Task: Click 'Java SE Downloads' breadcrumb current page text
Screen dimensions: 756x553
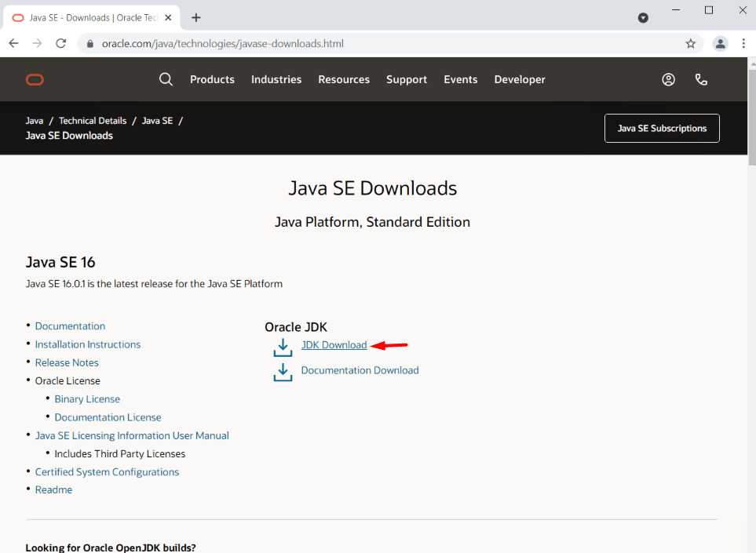Action: coord(69,136)
